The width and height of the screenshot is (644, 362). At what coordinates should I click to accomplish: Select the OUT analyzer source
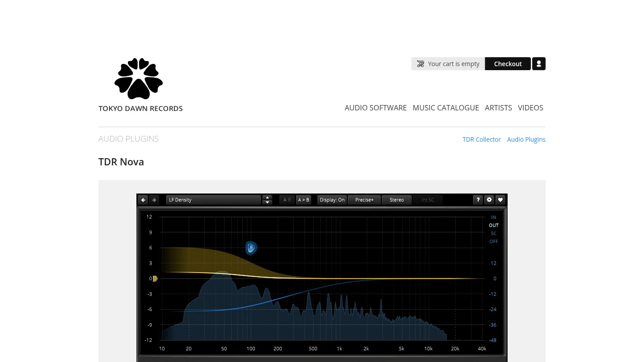[494, 225]
